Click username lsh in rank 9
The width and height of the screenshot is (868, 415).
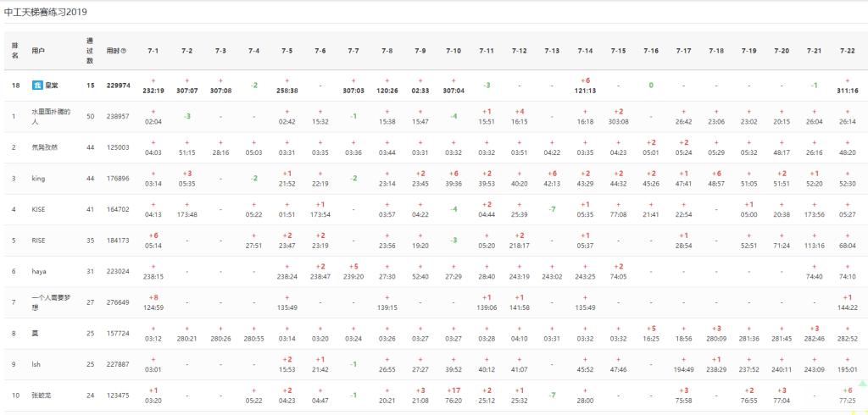pos(36,364)
